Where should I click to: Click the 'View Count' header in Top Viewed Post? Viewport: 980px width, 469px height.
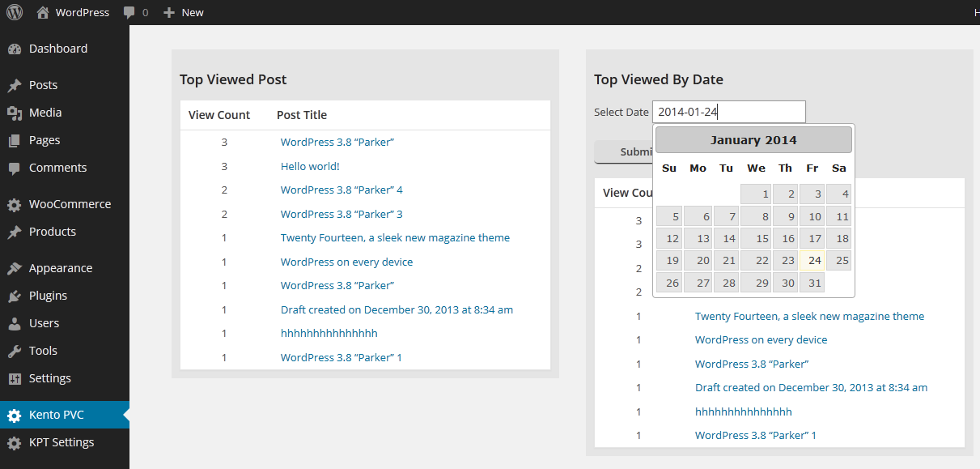[x=219, y=115]
